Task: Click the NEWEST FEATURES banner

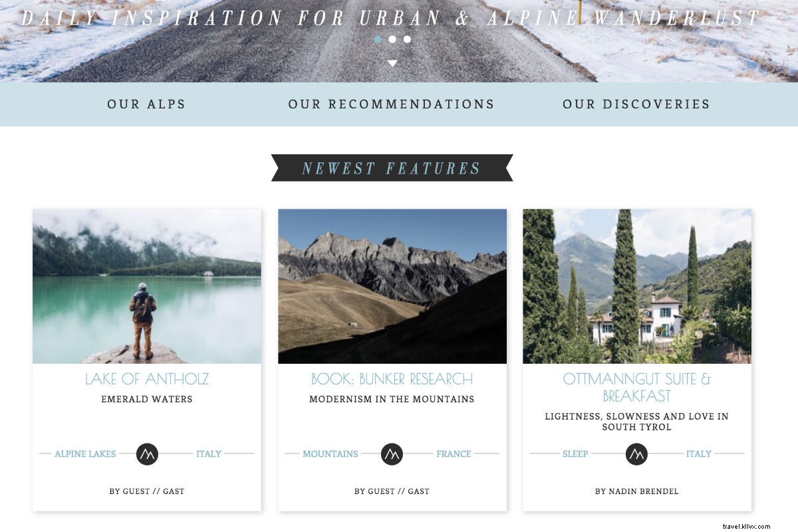Action: coord(392,168)
